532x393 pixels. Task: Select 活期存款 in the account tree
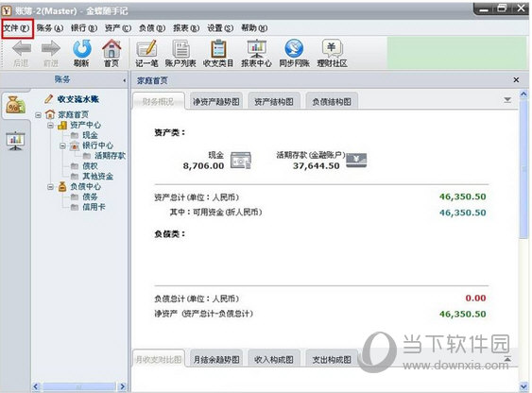point(110,156)
